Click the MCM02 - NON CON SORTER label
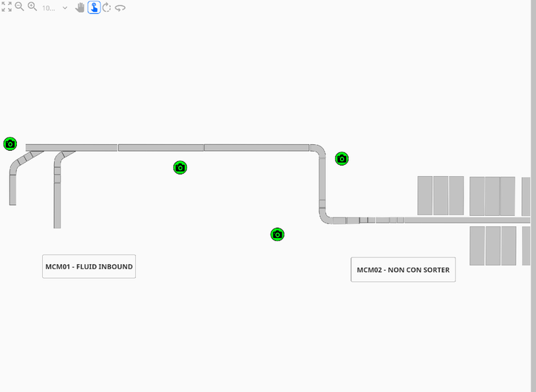Screen dimensions: 536x392 click(403, 270)
